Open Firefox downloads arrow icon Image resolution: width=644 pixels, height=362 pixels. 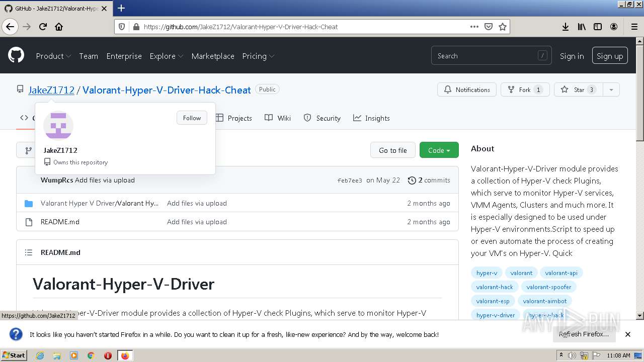566,27
